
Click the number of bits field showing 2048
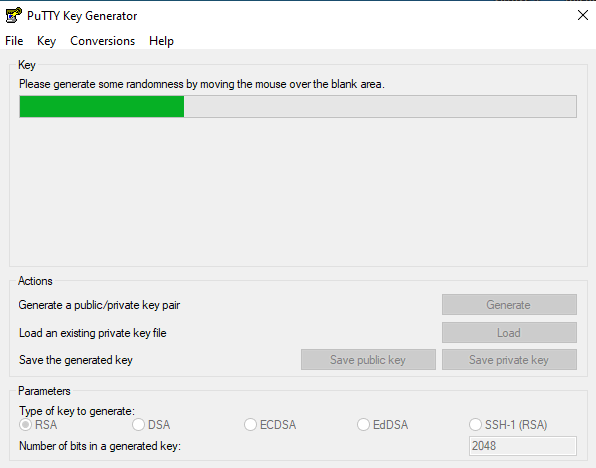coord(523,446)
